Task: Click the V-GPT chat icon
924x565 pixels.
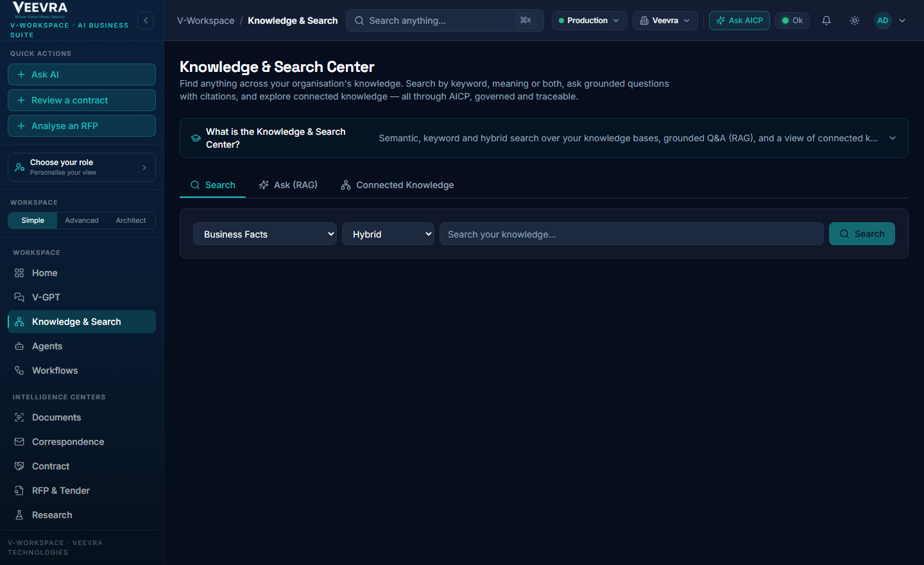Action: (x=19, y=297)
